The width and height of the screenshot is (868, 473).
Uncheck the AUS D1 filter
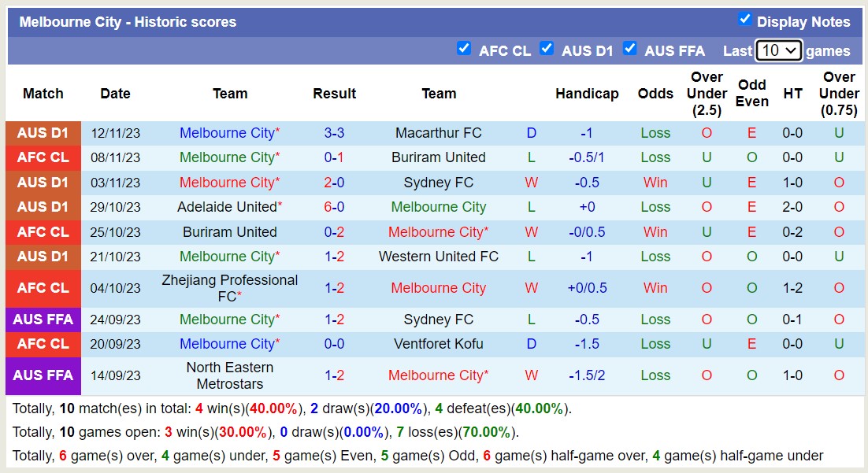[547, 48]
